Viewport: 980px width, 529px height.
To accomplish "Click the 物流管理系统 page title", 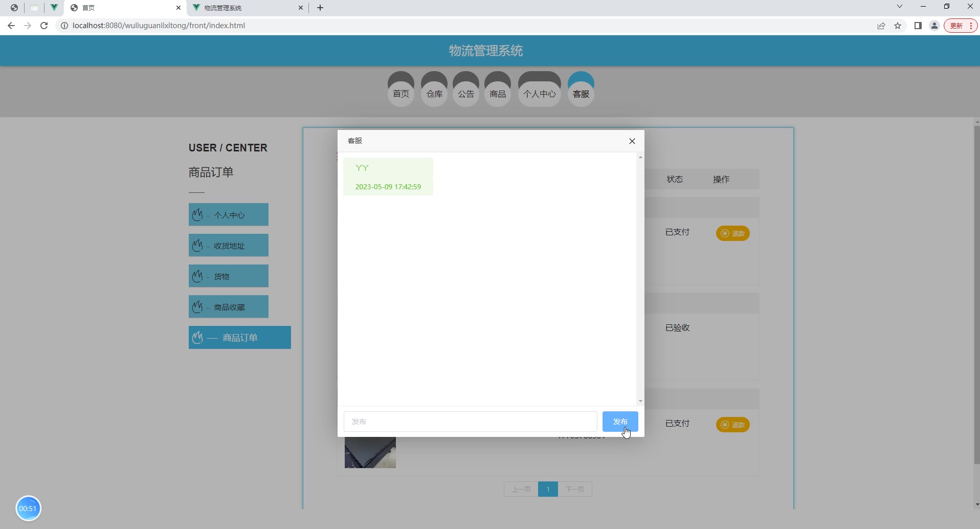I will point(486,51).
